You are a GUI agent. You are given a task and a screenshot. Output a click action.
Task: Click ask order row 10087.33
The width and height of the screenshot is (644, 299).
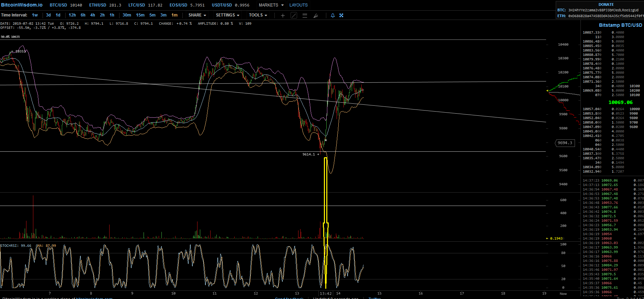click(603, 33)
